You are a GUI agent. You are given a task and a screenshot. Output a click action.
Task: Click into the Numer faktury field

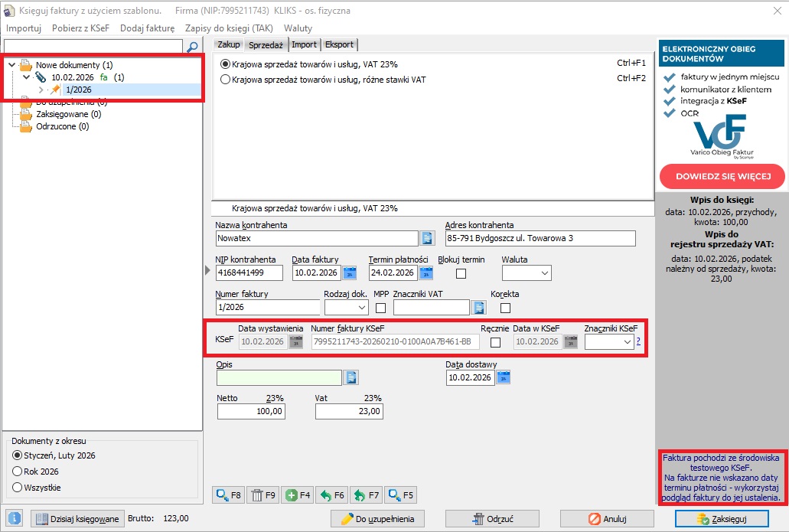(x=267, y=308)
